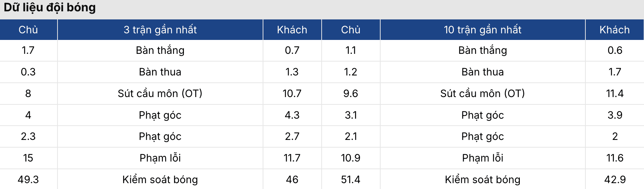This screenshot has width=644, height=189.
Task: Click the away possession value 42.9
Action: (x=615, y=179)
